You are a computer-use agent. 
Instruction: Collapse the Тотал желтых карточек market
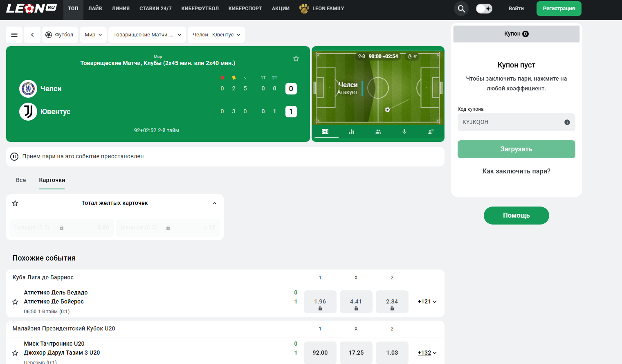click(x=215, y=203)
